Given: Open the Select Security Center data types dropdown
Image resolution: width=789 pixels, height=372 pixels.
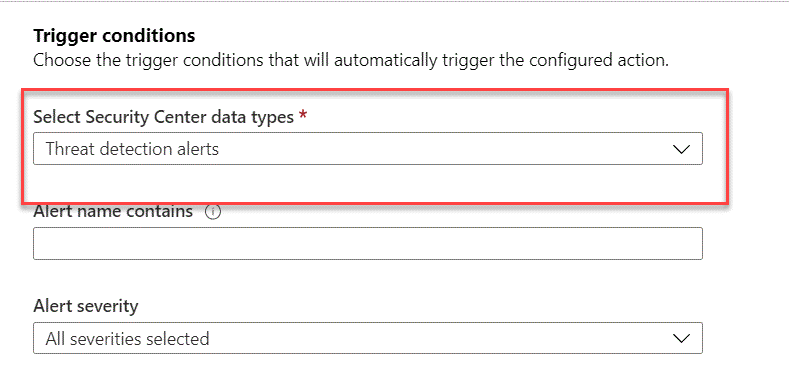Looking at the screenshot, I should (368, 148).
